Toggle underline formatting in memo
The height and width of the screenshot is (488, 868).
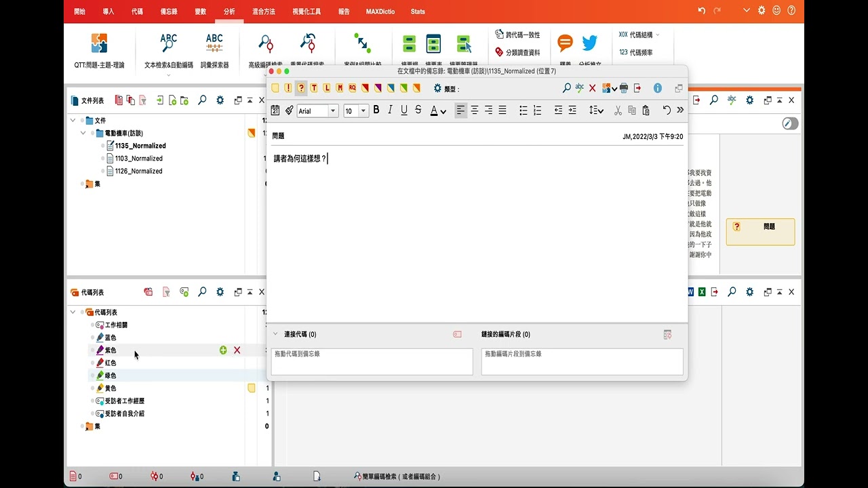404,110
